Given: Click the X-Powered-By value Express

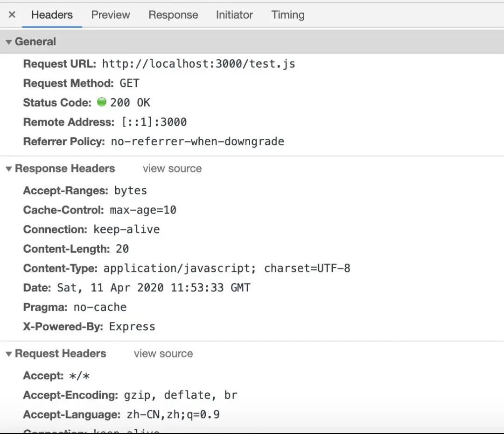Looking at the screenshot, I should coord(132,327).
